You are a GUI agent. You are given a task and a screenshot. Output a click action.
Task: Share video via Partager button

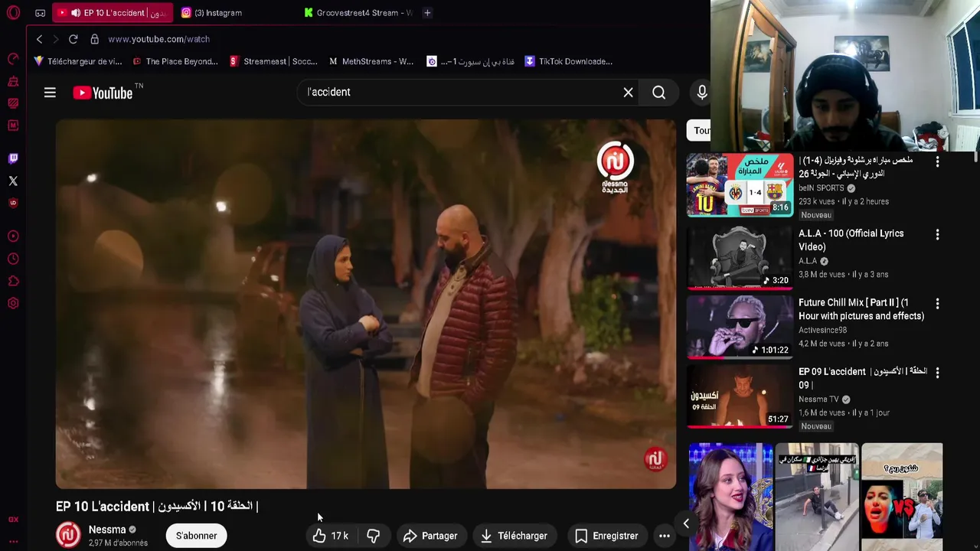(x=430, y=536)
